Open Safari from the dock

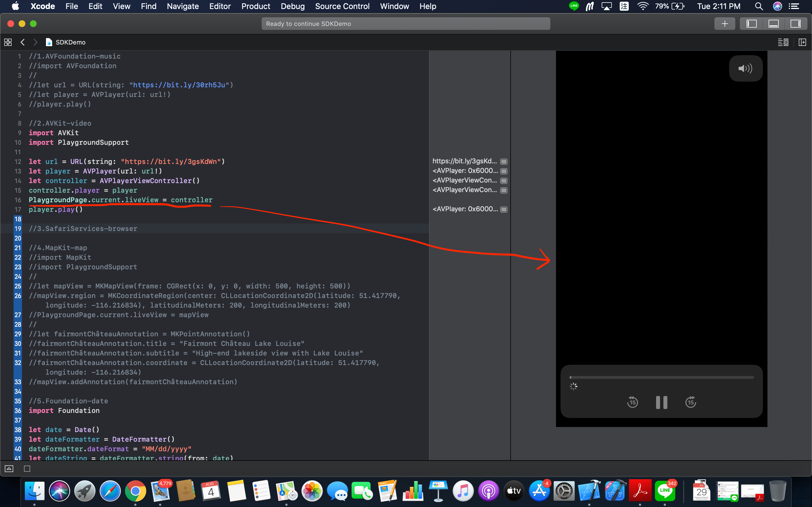coord(110,491)
